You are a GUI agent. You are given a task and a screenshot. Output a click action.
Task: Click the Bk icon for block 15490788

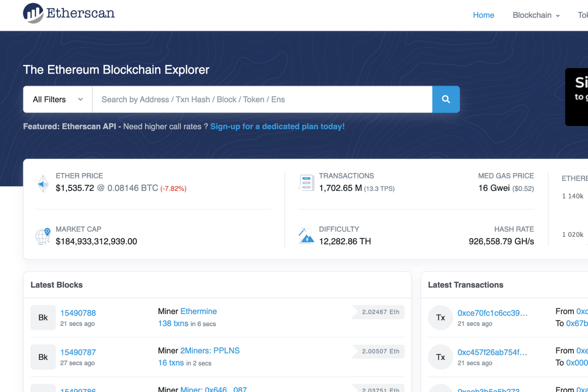point(43,318)
